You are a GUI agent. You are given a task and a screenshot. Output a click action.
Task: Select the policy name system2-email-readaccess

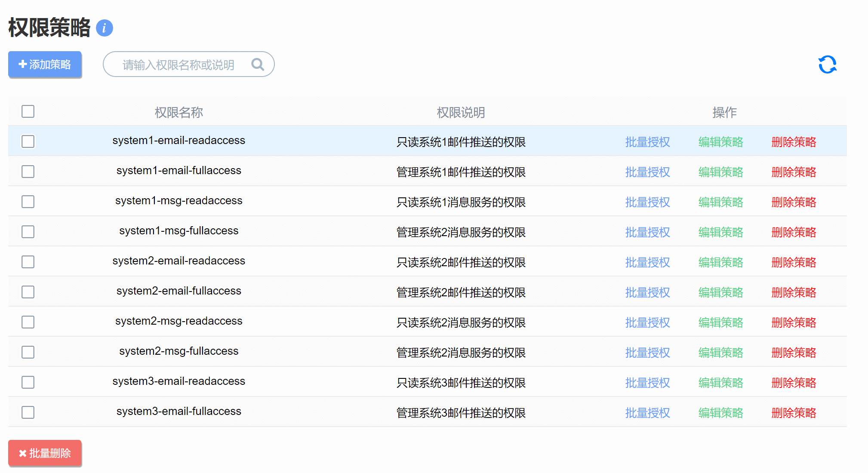pyautogui.click(x=179, y=261)
